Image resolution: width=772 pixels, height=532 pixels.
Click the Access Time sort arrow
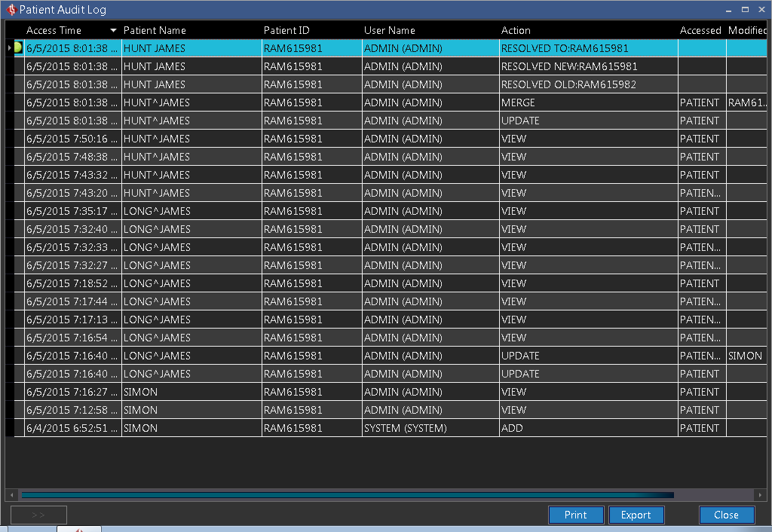pyautogui.click(x=113, y=31)
